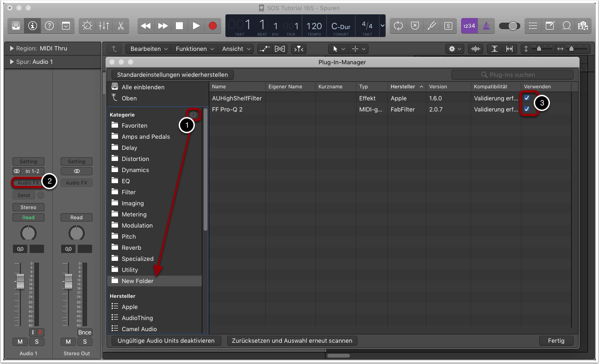This screenshot has height=364, width=599.
Task: Click the Plug-Ins suchen search field
Action: pos(512,74)
